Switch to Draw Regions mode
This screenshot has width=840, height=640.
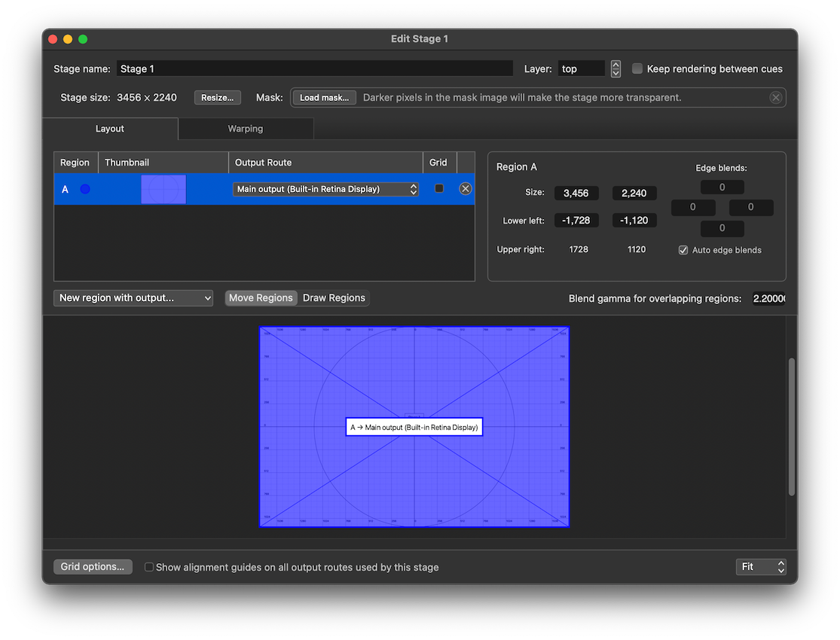tap(334, 297)
